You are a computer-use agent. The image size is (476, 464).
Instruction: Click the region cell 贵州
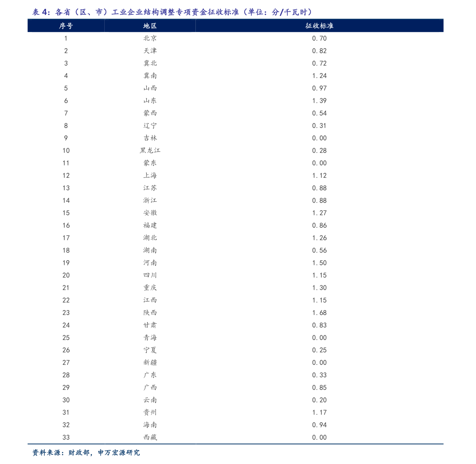coord(150,412)
